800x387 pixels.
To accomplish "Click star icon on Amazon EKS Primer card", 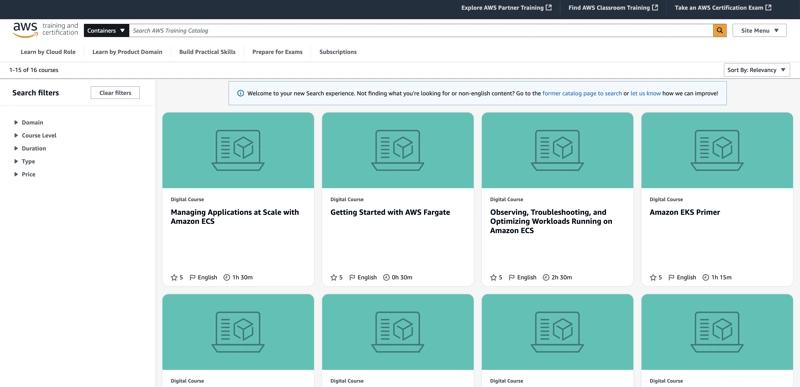I will coord(653,277).
